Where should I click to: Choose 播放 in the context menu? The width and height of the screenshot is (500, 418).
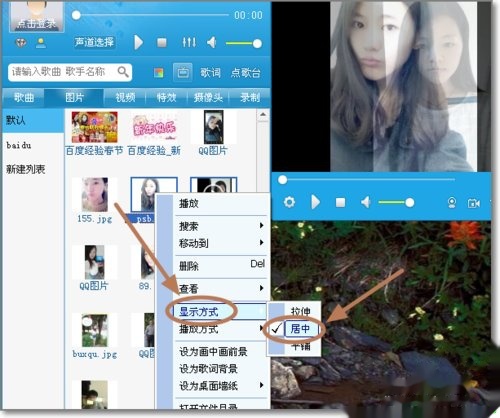coord(221,203)
